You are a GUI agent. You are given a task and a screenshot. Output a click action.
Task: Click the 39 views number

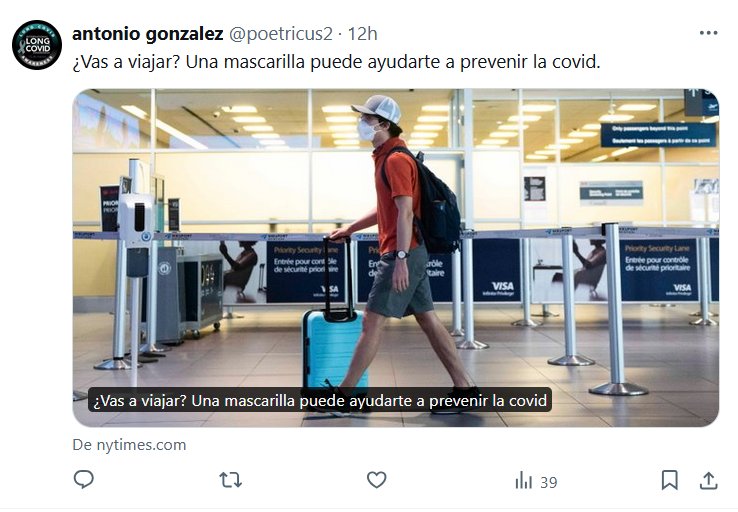[549, 482]
